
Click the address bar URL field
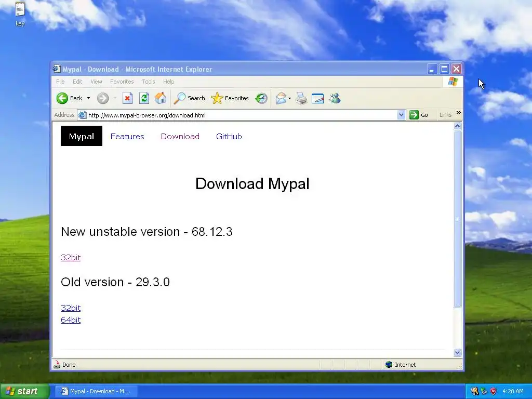237,115
